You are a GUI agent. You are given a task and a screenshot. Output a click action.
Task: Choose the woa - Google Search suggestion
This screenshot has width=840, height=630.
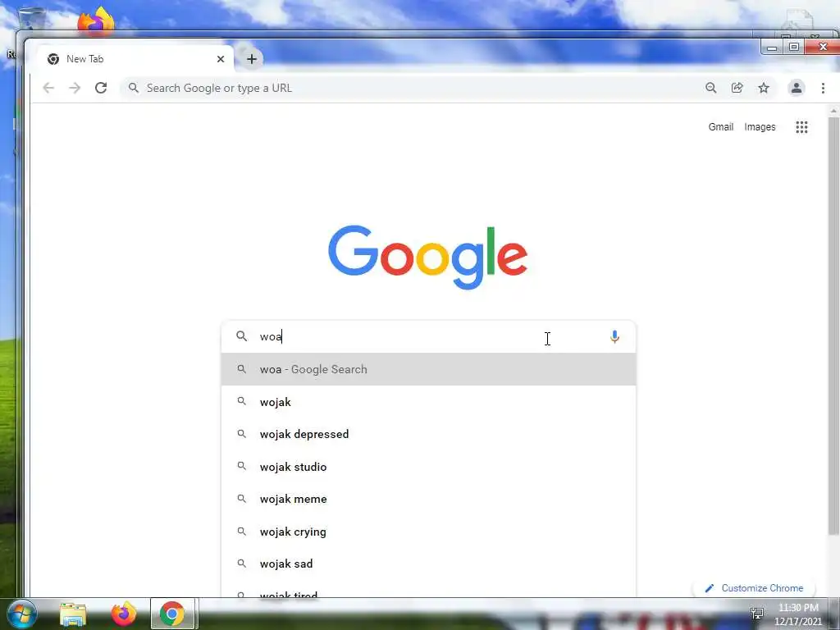tap(428, 369)
